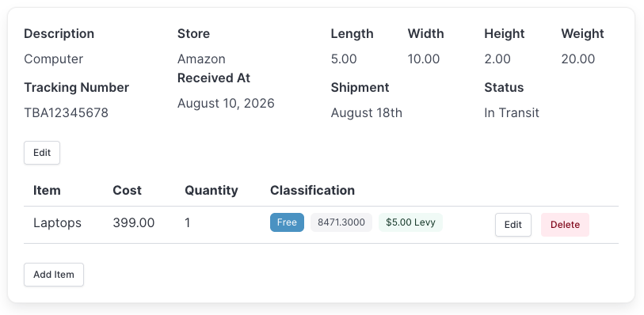Screen dimensions: 644x315
Task: Click the Free classification badge
Action: point(287,222)
